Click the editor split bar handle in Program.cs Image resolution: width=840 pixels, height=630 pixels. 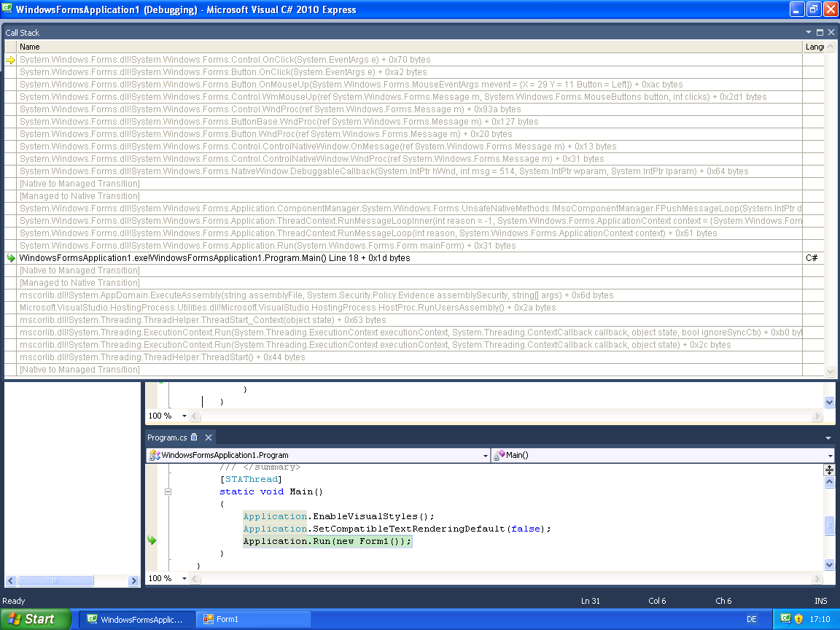(829, 470)
